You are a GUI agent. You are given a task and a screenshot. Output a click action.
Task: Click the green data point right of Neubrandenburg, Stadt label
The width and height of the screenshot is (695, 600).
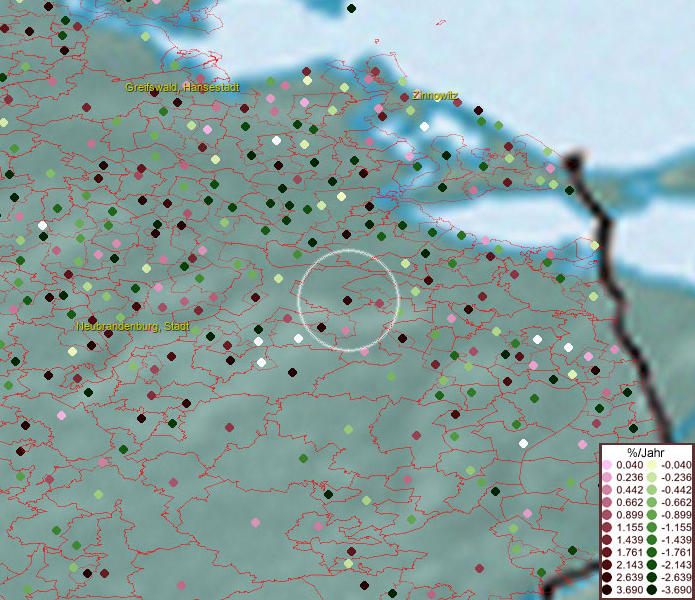(x=195, y=330)
